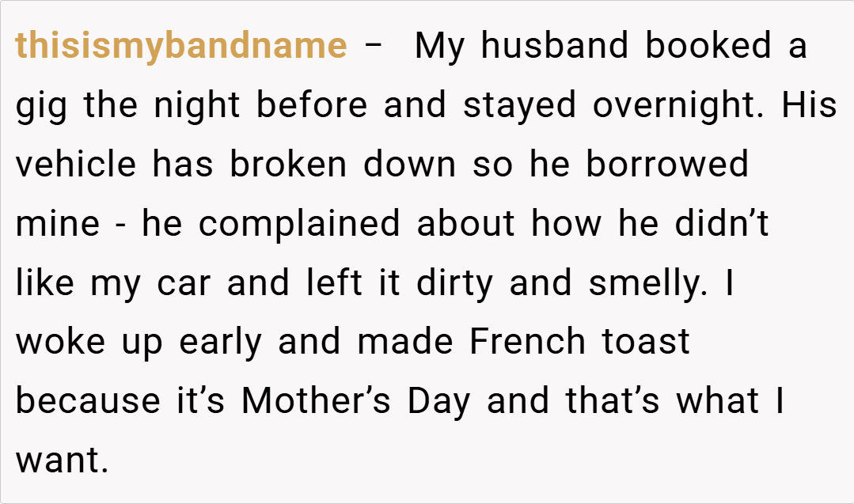Click the word "didn't" in the comment
854x504 pixels.
point(722,224)
